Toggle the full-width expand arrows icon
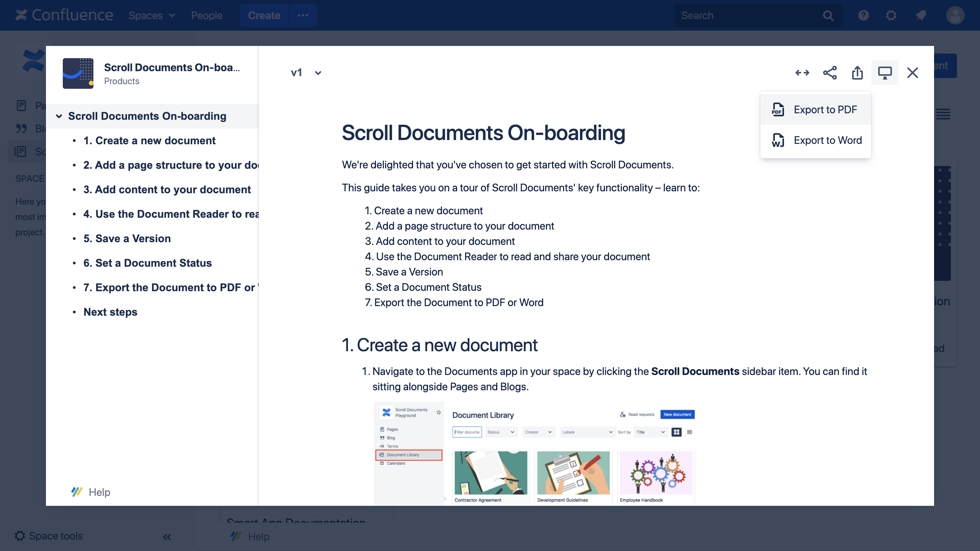980x551 pixels. coord(802,73)
